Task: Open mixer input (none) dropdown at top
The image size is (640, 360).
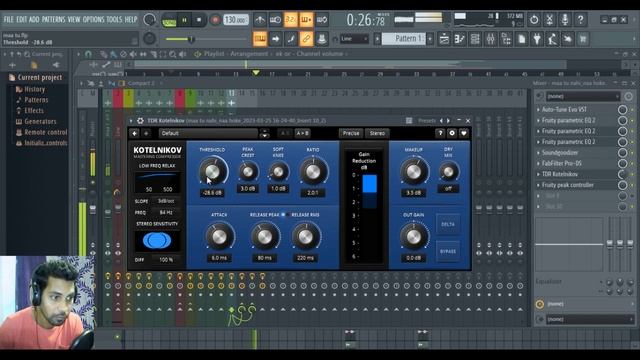Action: [582, 96]
